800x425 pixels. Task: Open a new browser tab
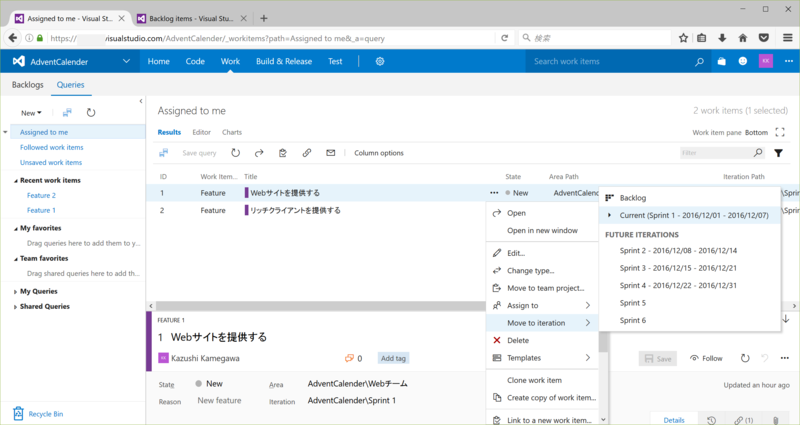[x=264, y=18]
